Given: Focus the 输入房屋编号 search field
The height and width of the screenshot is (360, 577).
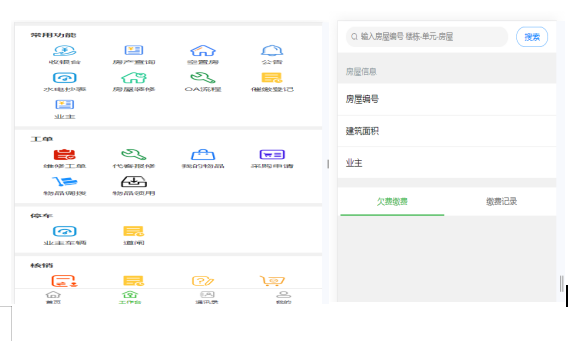Looking at the screenshot, I should click(427, 37).
